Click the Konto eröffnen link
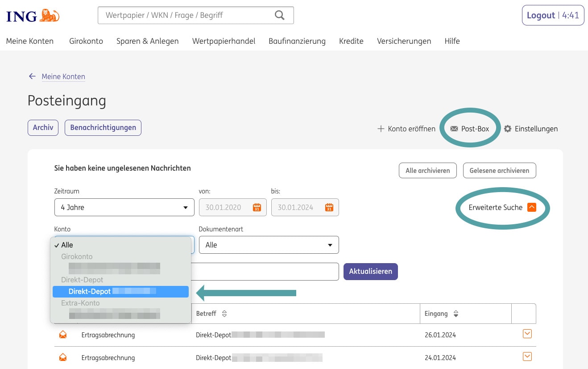 412,129
